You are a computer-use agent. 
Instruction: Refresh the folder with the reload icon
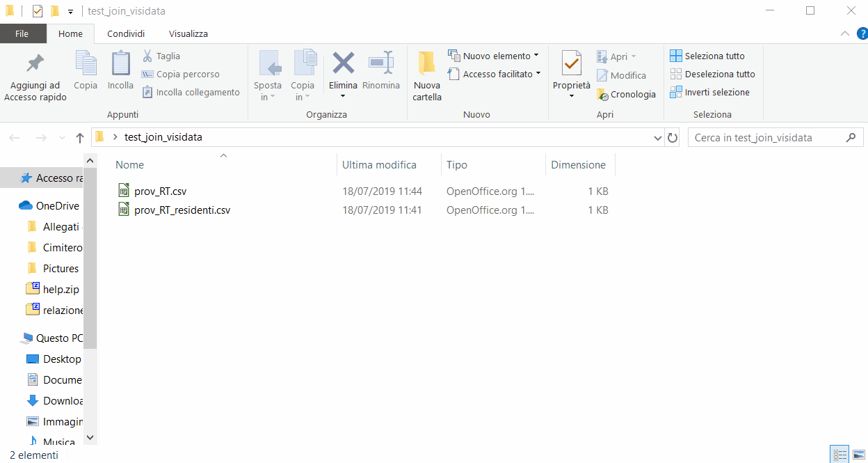pos(673,138)
